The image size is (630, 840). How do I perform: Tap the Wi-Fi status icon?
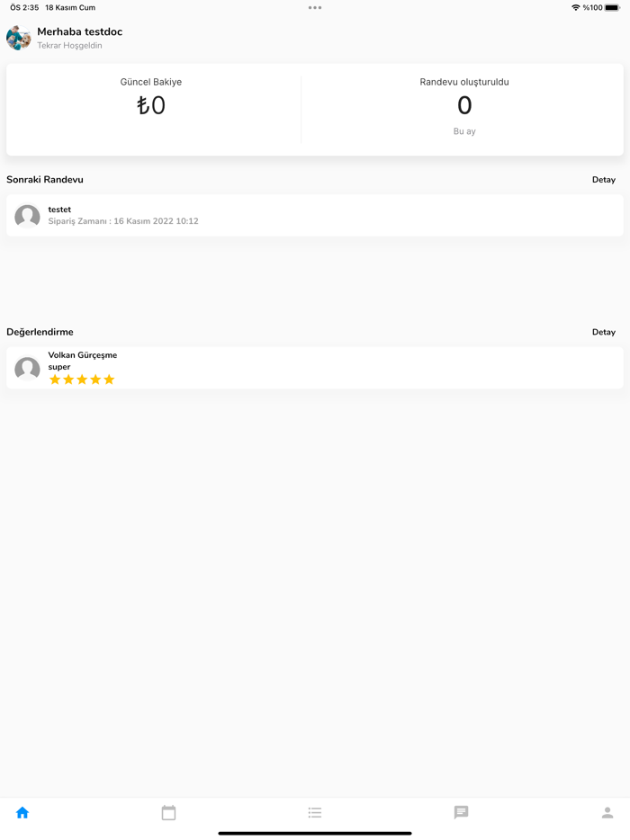pyautogui.click(x=576, y=7)
